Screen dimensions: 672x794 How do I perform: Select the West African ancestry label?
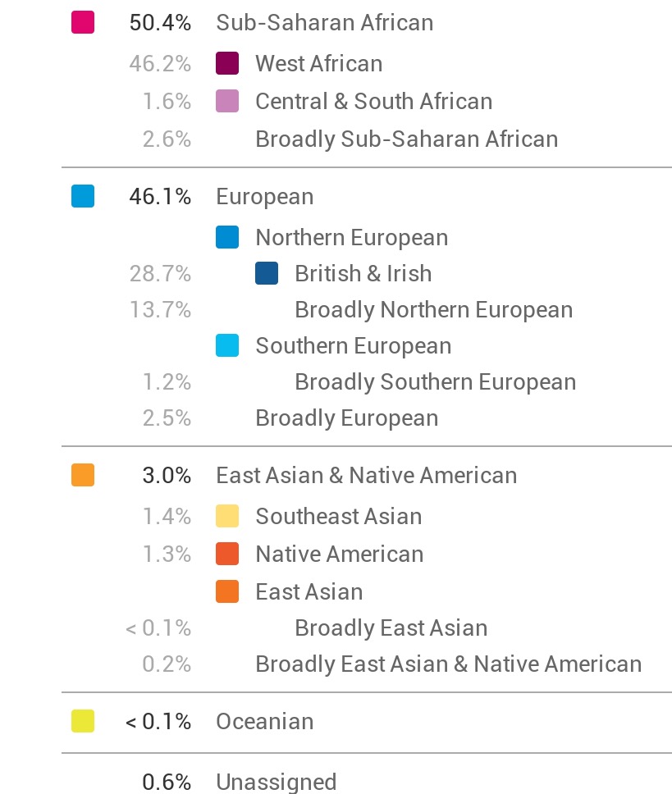tap(318, 63)
